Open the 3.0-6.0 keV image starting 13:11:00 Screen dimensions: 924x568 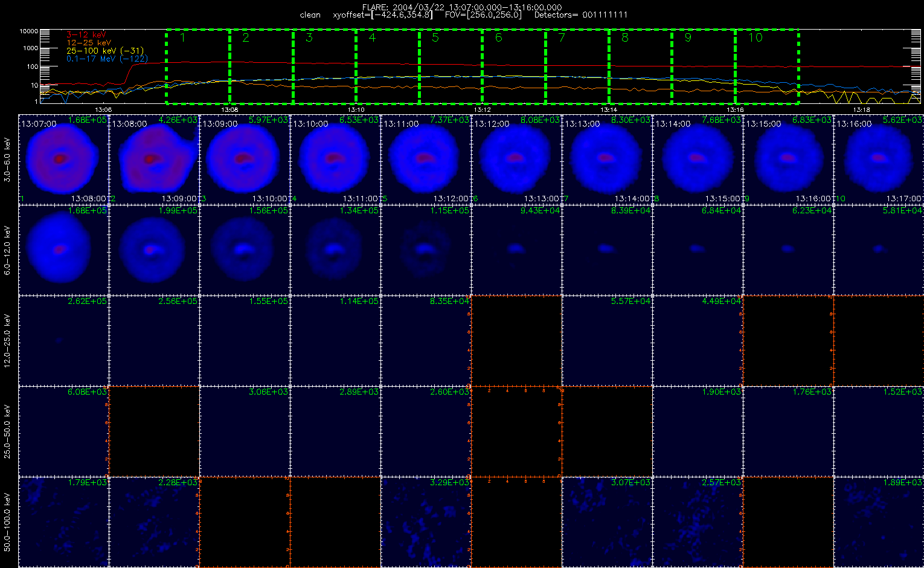pos(426,159)
